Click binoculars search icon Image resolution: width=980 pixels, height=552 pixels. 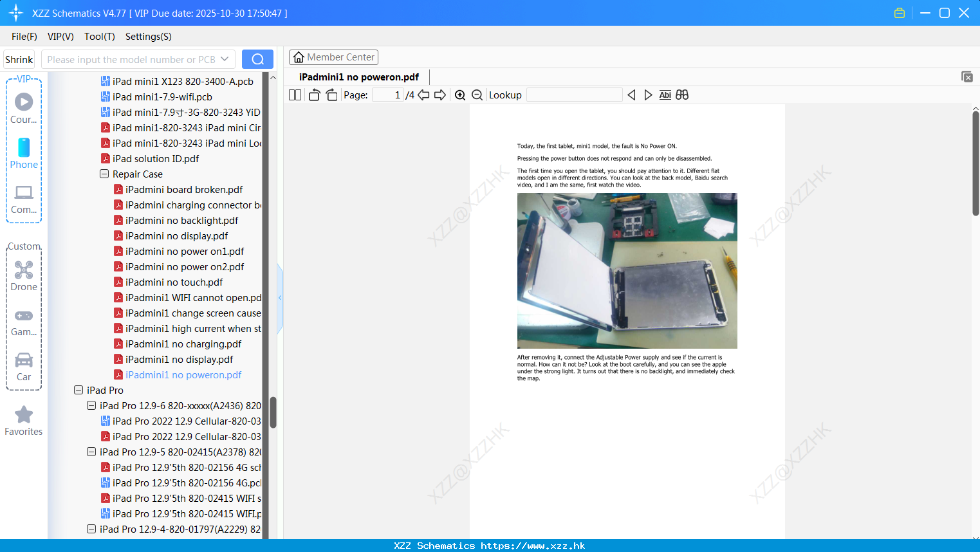pos(682,95)
